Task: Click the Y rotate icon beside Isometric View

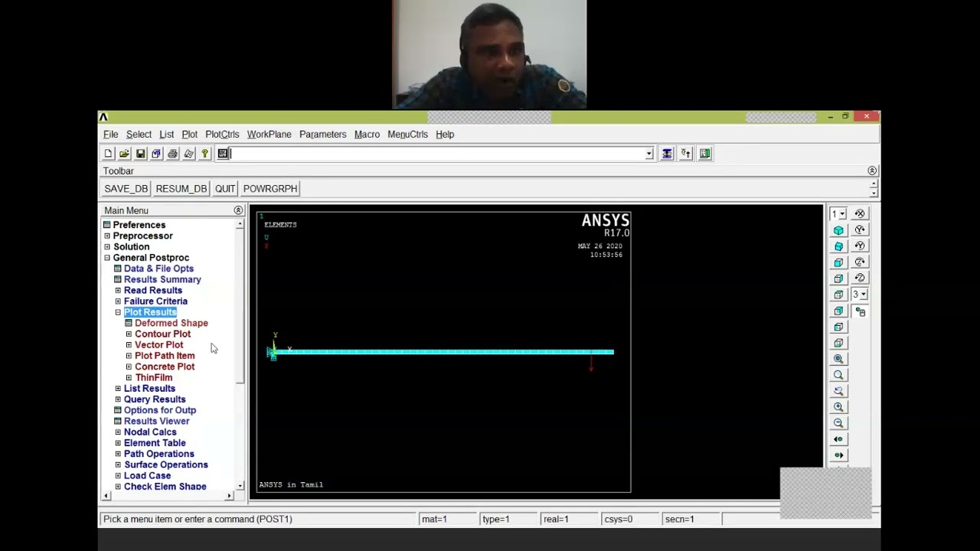Action: pyautogui.click(x=860, y=230)
